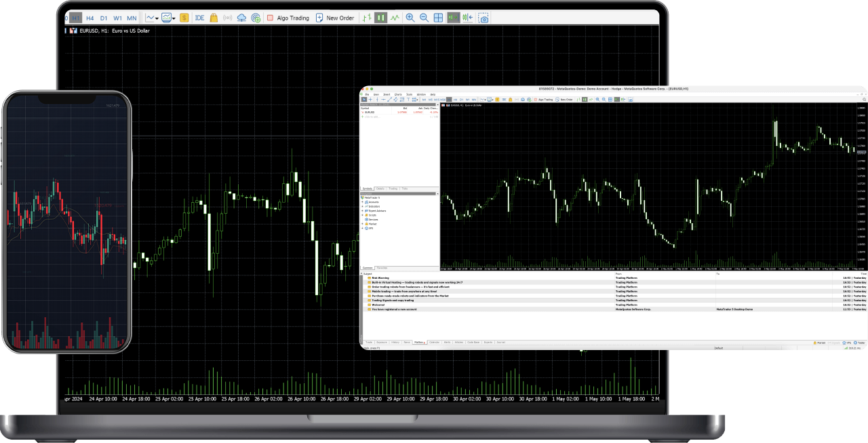Select EURUSD row in Market Watch

coord(399,112)
